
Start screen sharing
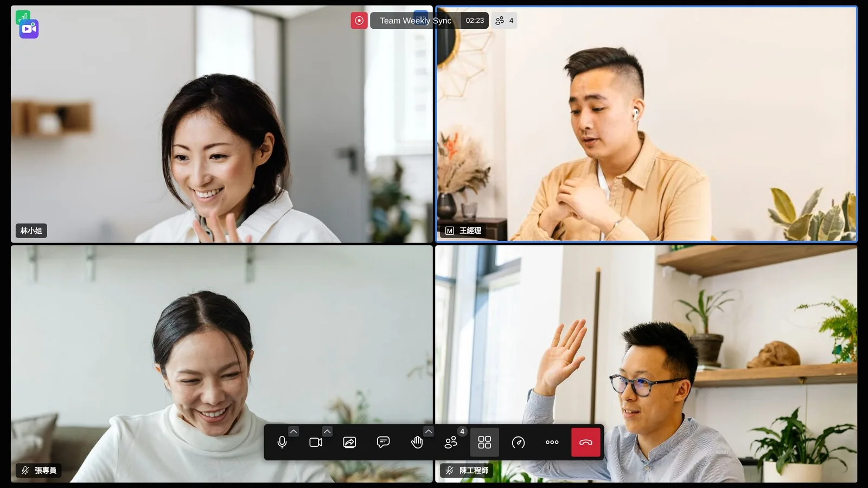349,442
